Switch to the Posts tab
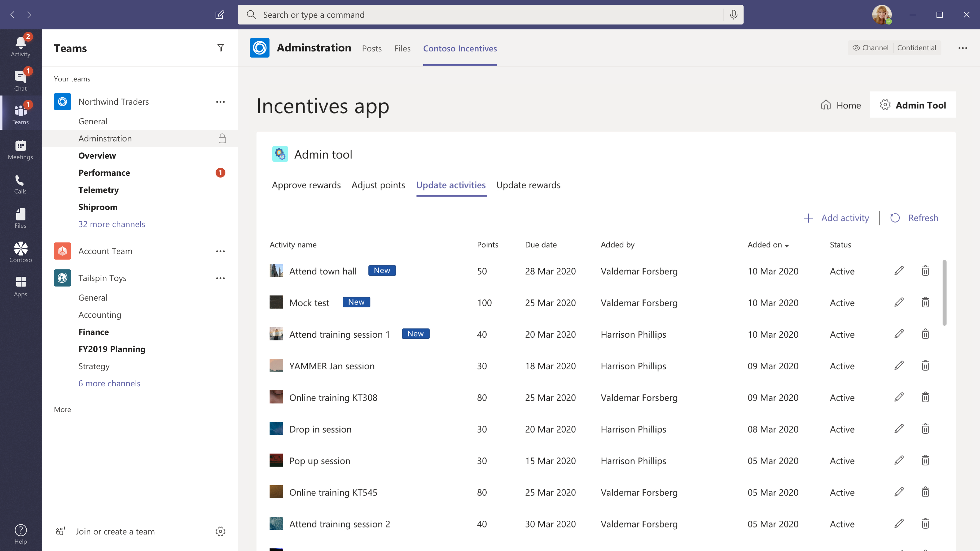The height and width of the screenshot is (551, 980). 372,48
